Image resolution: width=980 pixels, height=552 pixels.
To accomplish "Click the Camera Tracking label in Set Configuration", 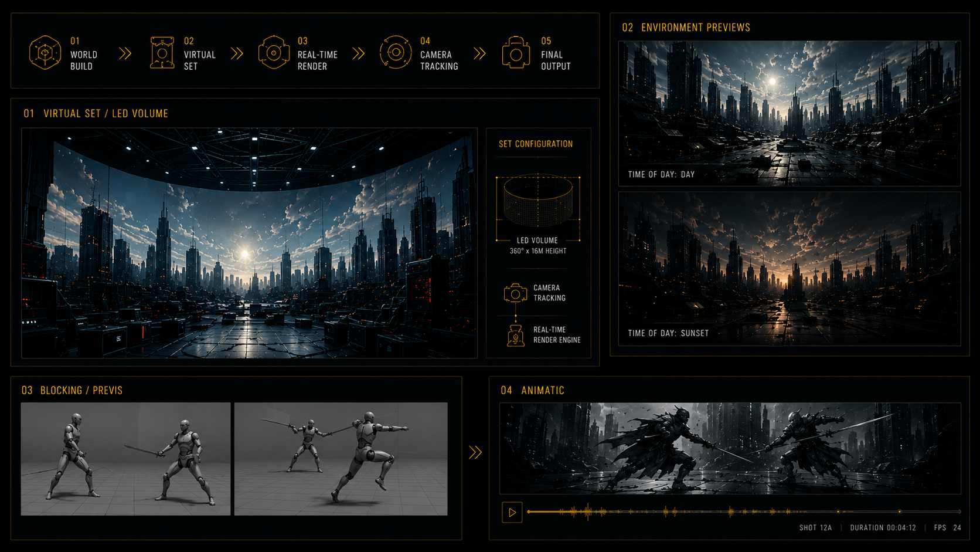I will click(549, 293).
